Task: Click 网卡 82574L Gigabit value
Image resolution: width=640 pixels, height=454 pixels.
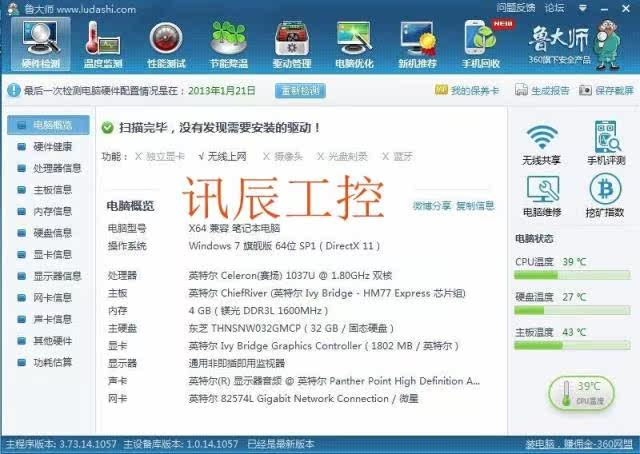Action: [303, 398]
